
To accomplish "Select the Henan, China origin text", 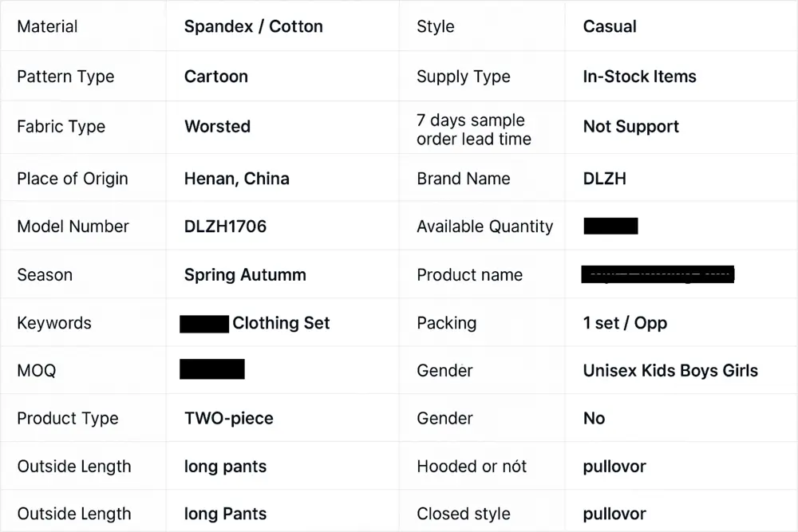I will (x=236, y=179).
